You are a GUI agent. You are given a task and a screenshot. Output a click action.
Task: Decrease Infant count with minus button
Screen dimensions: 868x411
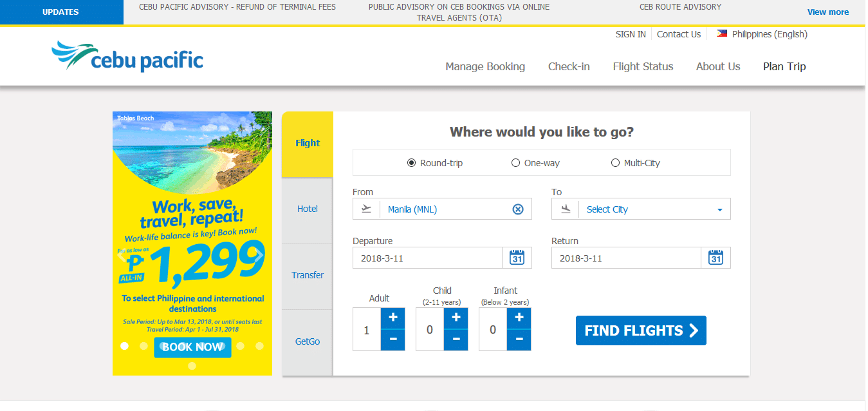point(519,339)
